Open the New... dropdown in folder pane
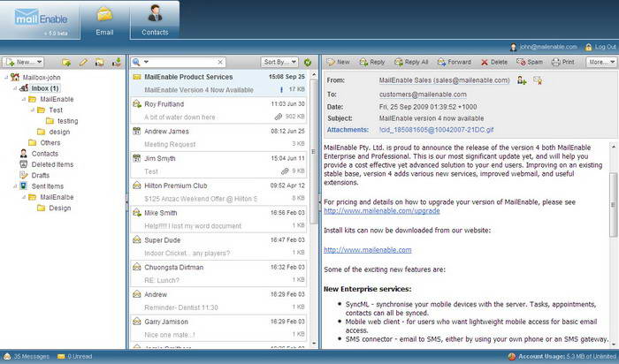 point(23,62)
